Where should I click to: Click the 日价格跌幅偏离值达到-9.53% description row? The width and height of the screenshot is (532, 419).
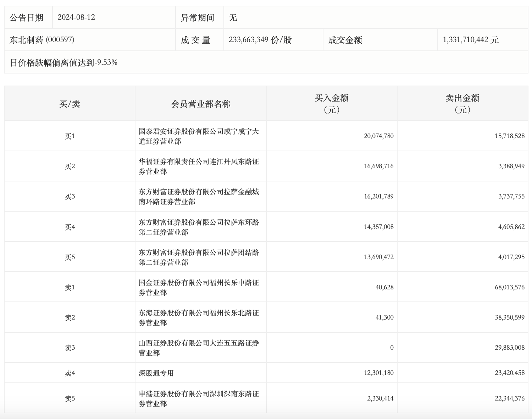tap(63, 63)
